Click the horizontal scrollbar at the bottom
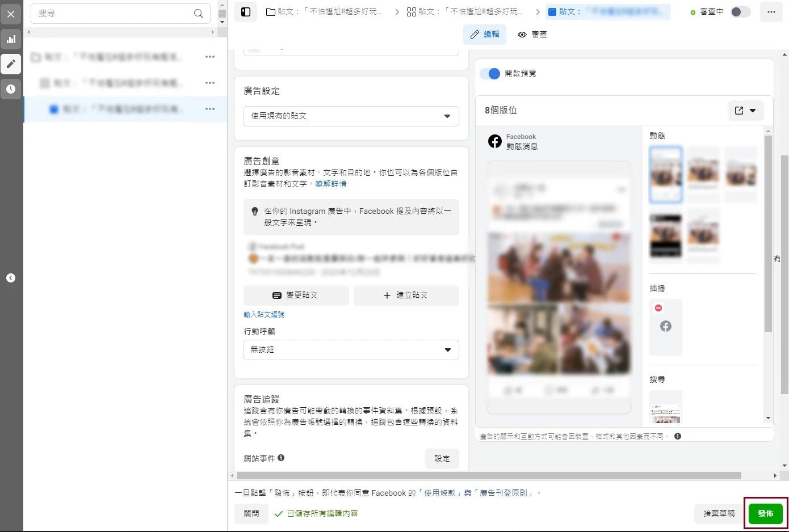Screen dimensions: 789x532 pyautogui.click(x=488, y=475)
